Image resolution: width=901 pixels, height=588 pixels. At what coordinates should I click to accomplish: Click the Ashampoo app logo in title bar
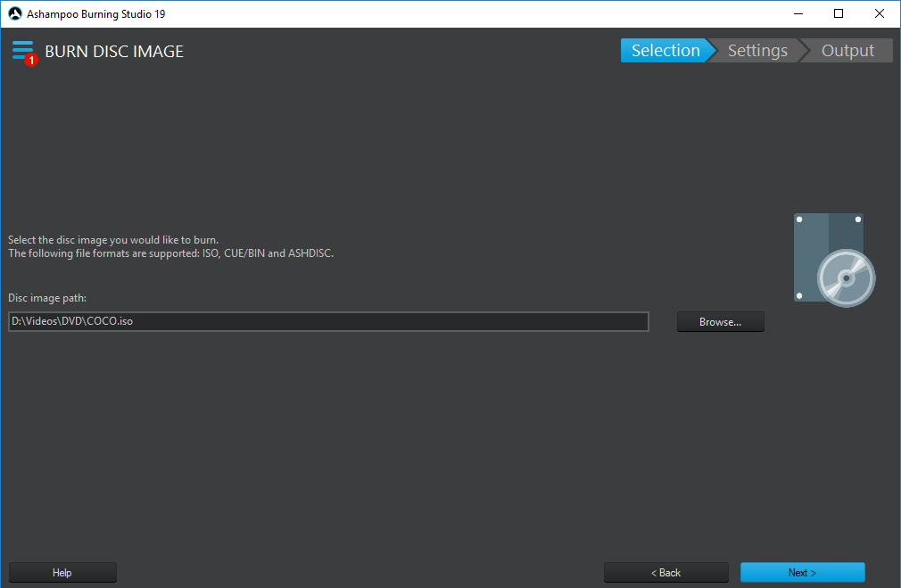[15, 13]
